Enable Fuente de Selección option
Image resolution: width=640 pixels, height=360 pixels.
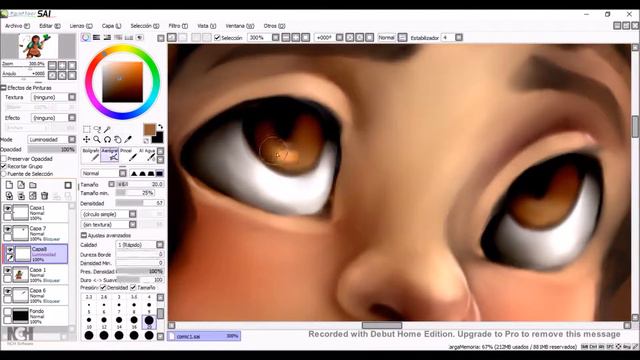[4, 173]
